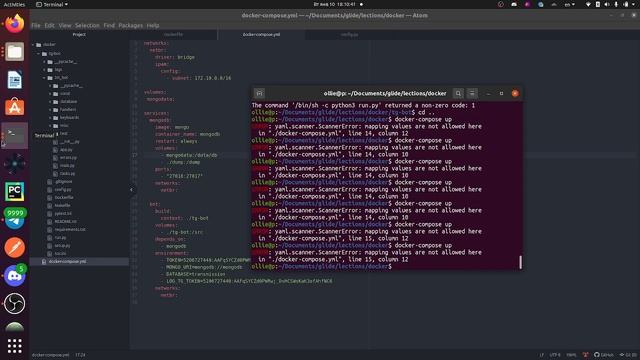Click the new tab icon in terminal titlebar
640x360 pixels.
coord(259,93)
